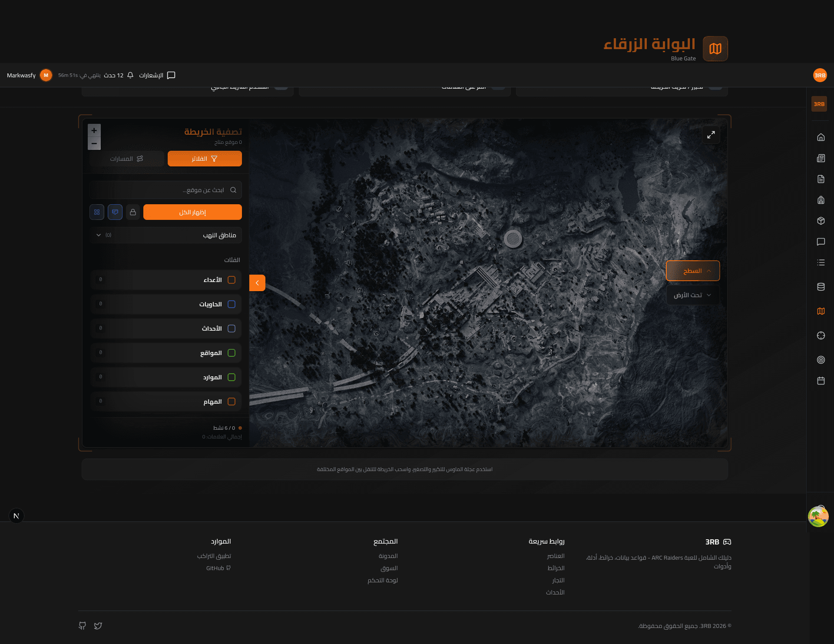Select the grid view icon in filter panel
The width and height of the screenshot is (834, 644).
[97, 212]
